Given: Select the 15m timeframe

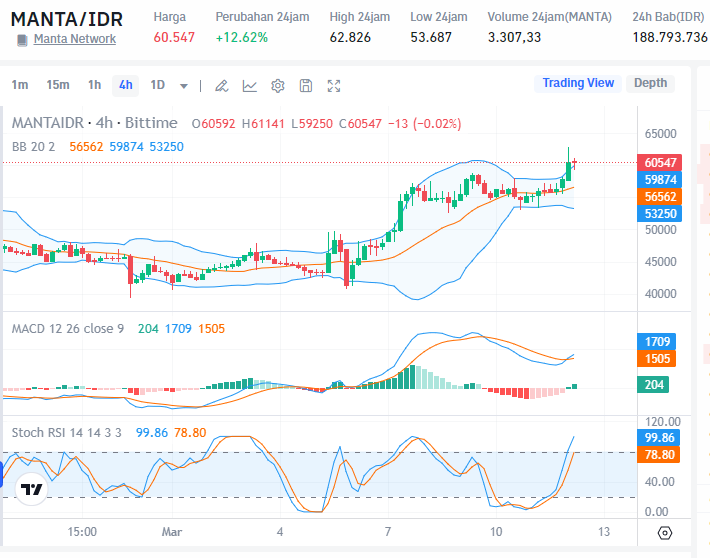Looking at the screenshot, I should 58,85.
